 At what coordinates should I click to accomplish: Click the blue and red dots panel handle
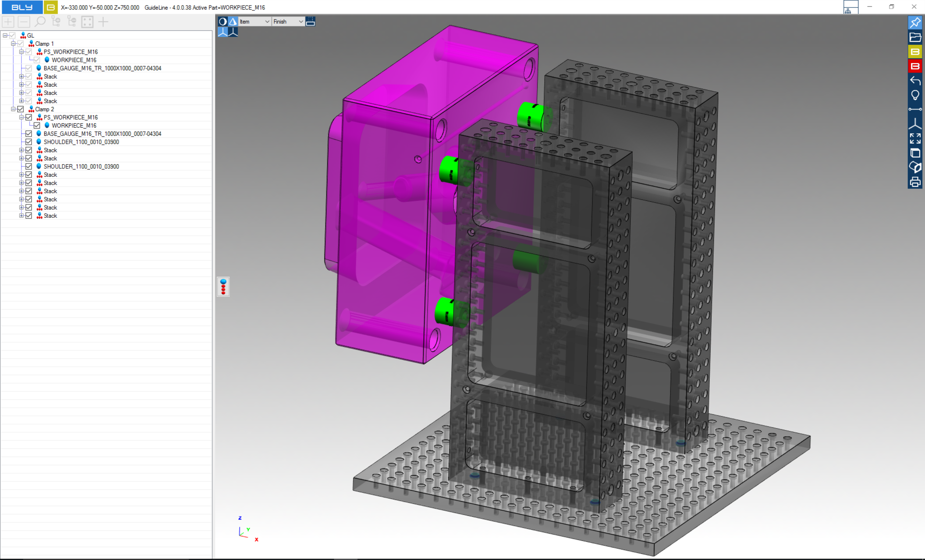click(x=223, y=287)
